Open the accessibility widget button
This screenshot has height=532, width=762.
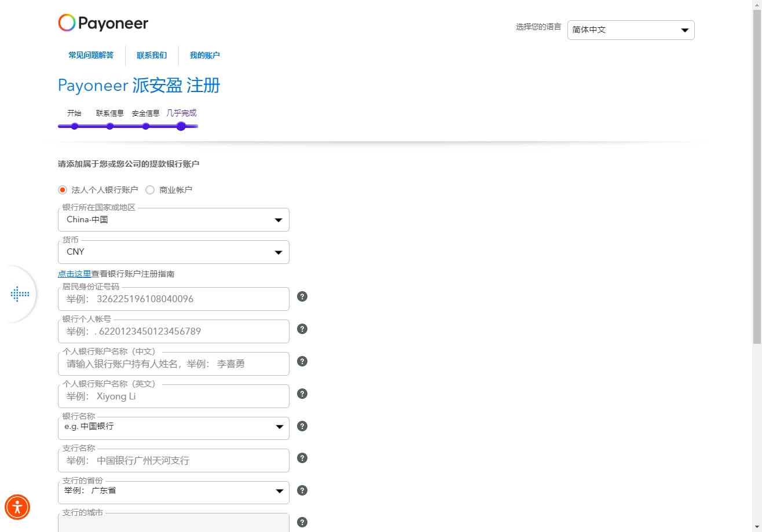pos(17,507)
